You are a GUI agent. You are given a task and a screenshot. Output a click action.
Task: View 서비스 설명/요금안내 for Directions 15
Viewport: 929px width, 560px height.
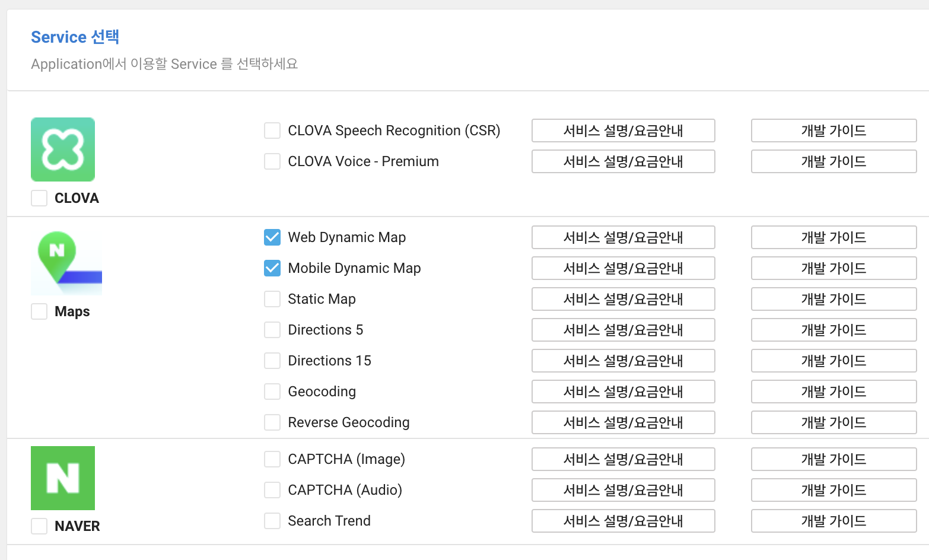[623, 361]
